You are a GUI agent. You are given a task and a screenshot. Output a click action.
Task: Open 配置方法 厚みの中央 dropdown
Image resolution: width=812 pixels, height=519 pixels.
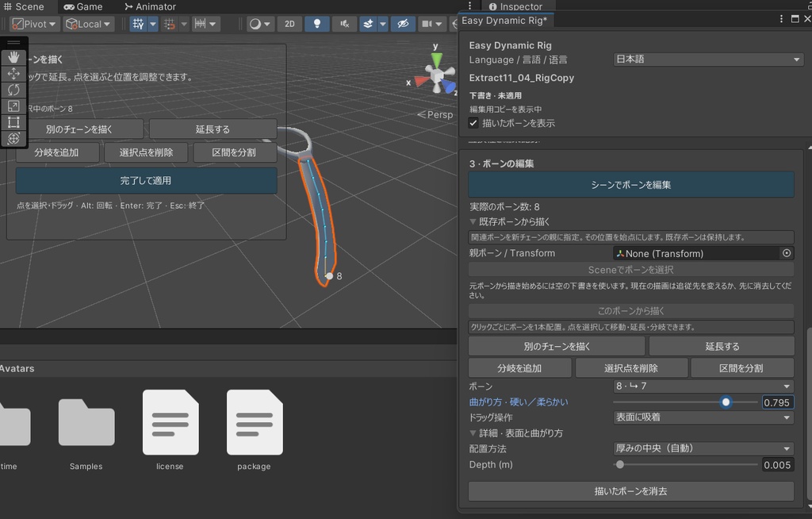point(703,448)
